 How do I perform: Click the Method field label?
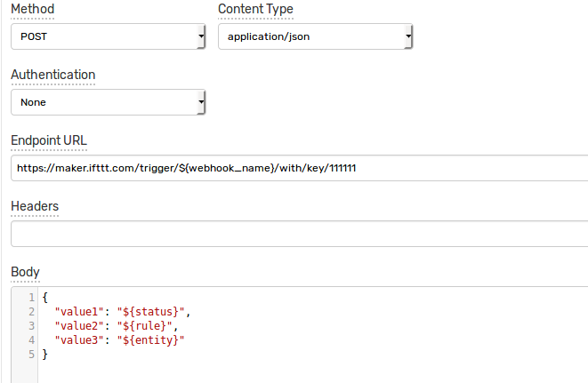[x=33, y=9]
